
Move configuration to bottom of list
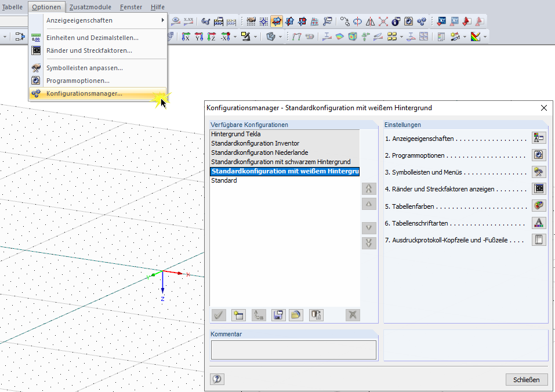click(369, 243)
